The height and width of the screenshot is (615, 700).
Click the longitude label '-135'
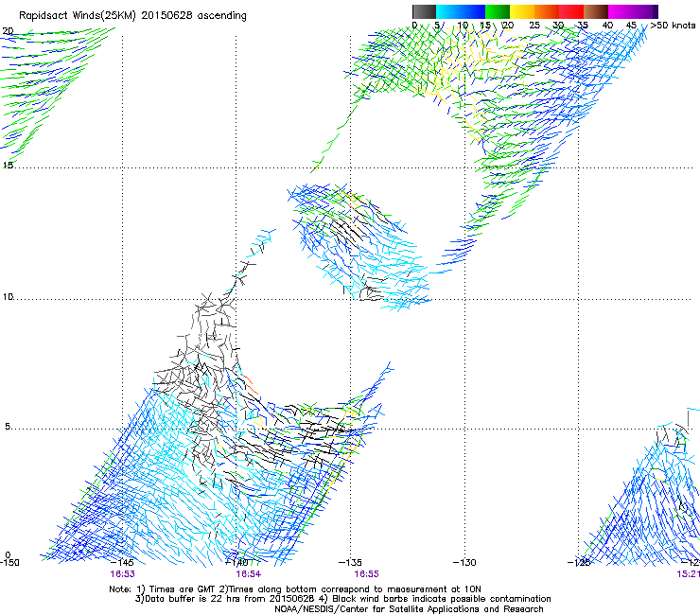click(350, 563)
